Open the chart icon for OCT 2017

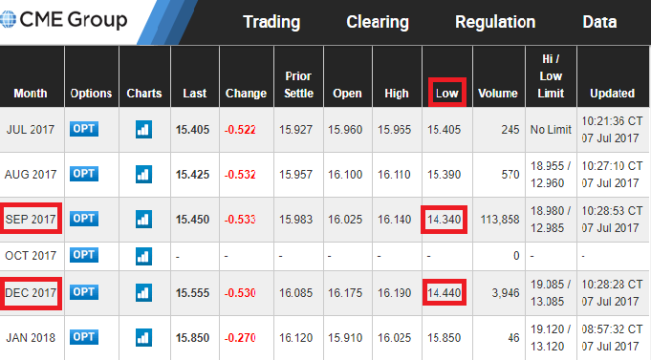144,256
